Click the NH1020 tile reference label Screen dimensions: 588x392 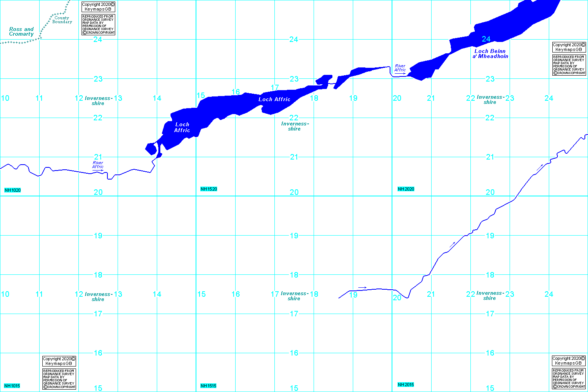(x=13, y=190)
